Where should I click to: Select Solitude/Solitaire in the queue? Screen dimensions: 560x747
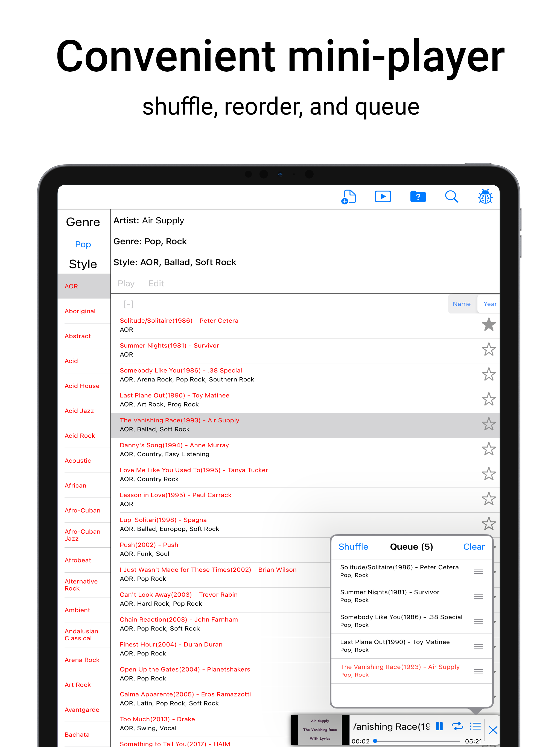coord(412,571)
